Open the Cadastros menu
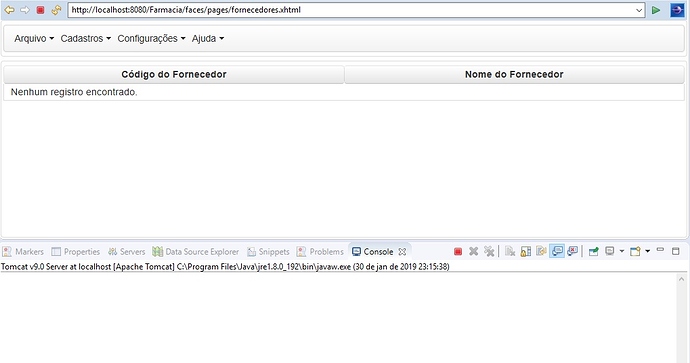 (86, 39)
